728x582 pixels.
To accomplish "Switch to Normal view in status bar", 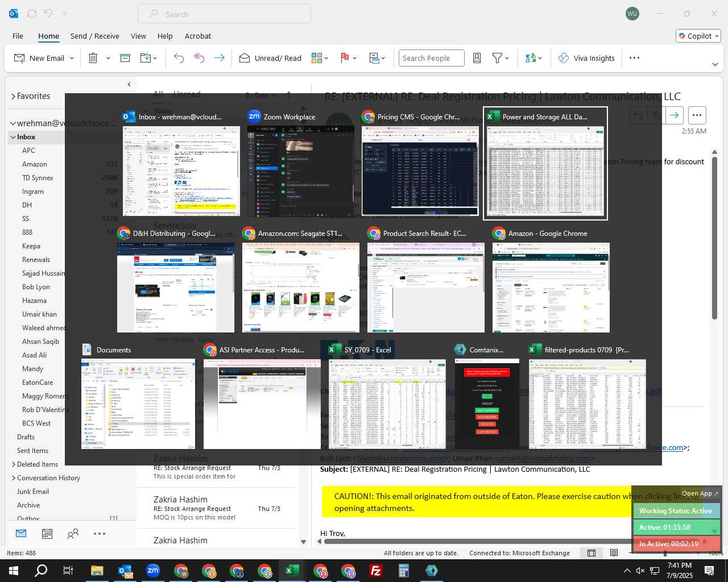I will [591, 553].
